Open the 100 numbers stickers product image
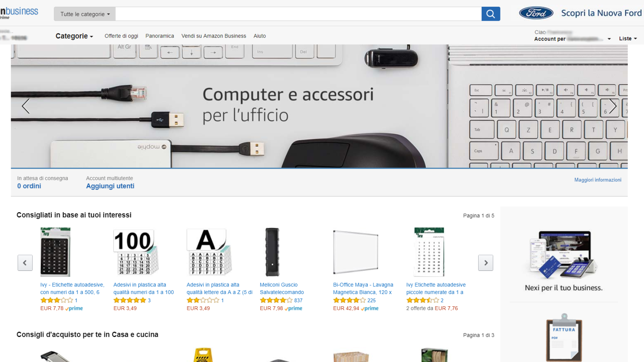644x362 pixels. [136, 252]
